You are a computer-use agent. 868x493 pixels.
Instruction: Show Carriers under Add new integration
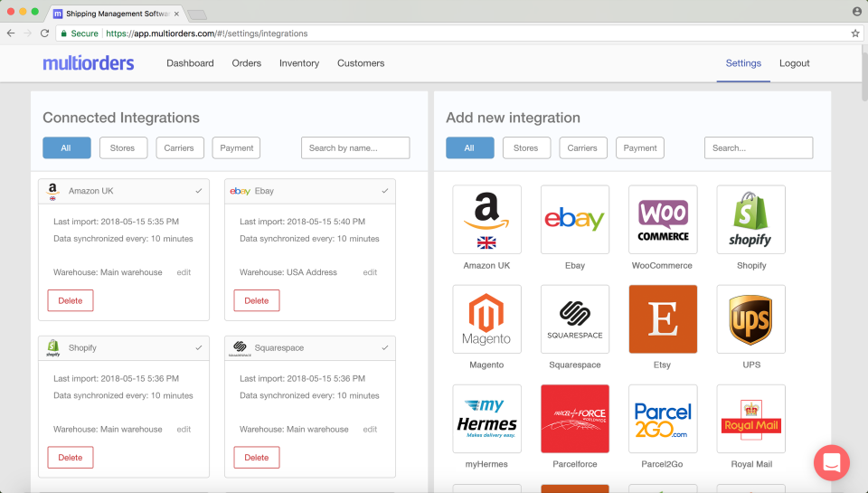click(582, 148)
